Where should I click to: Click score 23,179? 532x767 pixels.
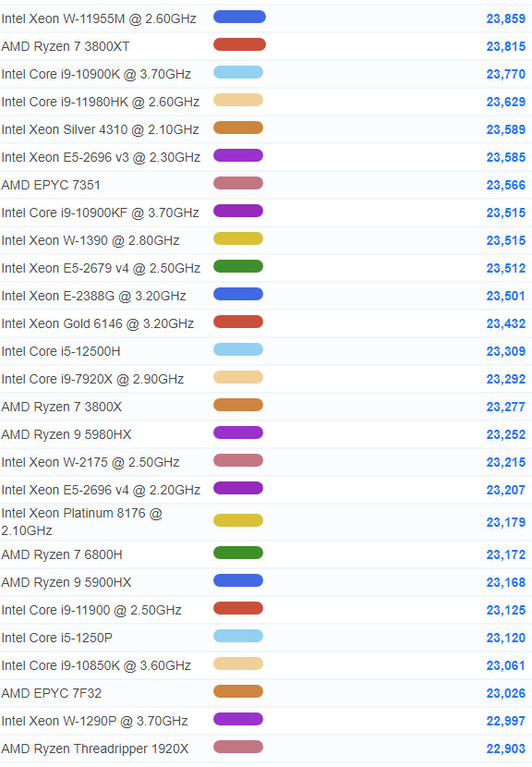[505, 522]
